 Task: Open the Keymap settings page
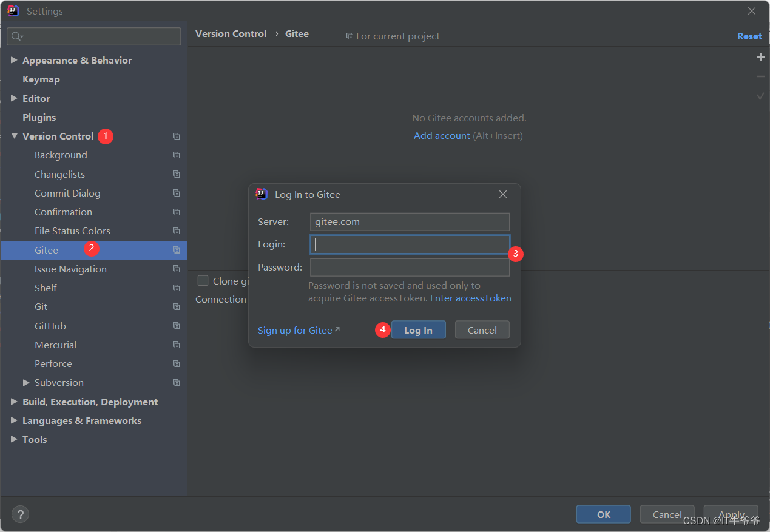pos(41,79)
